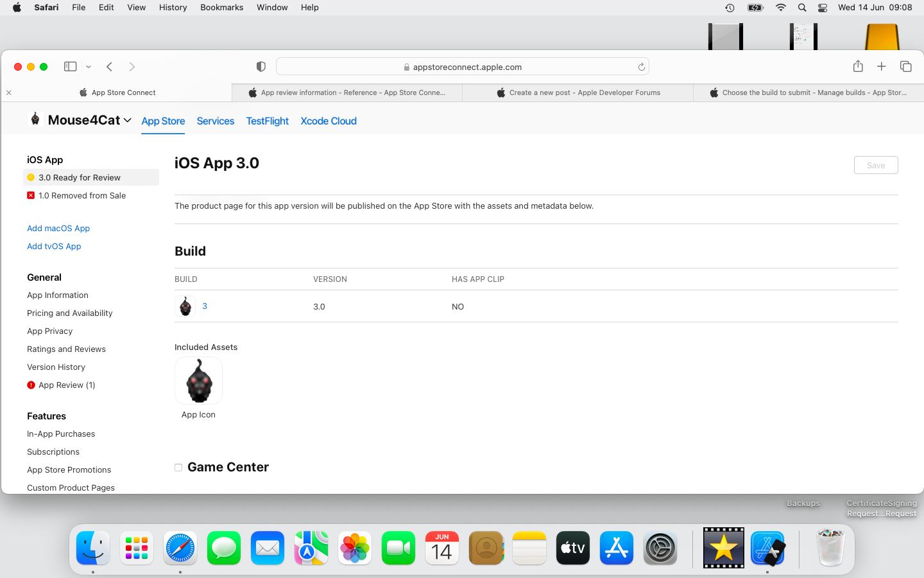
Task: Click the Save button
Action: 876,165
